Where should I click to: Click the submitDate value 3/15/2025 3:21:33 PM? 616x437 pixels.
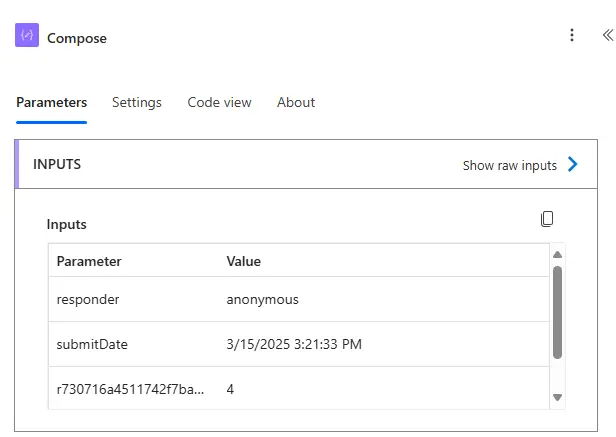pyautogui.click(x=294, y=344)
